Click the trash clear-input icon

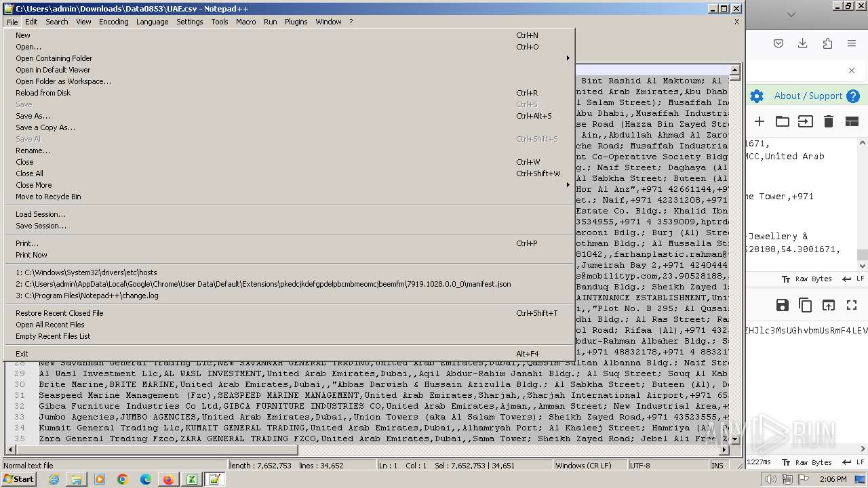[828, 121]
